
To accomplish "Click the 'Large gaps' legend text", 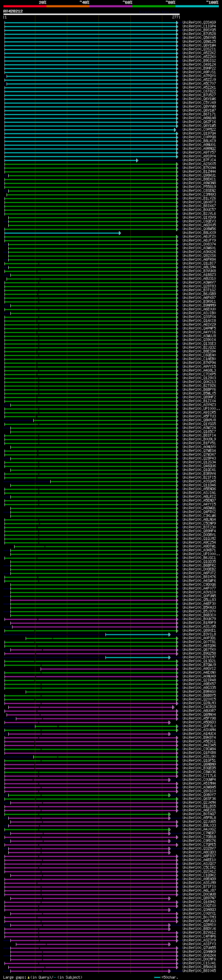I will pyautogui.click(x=15, y=977).
